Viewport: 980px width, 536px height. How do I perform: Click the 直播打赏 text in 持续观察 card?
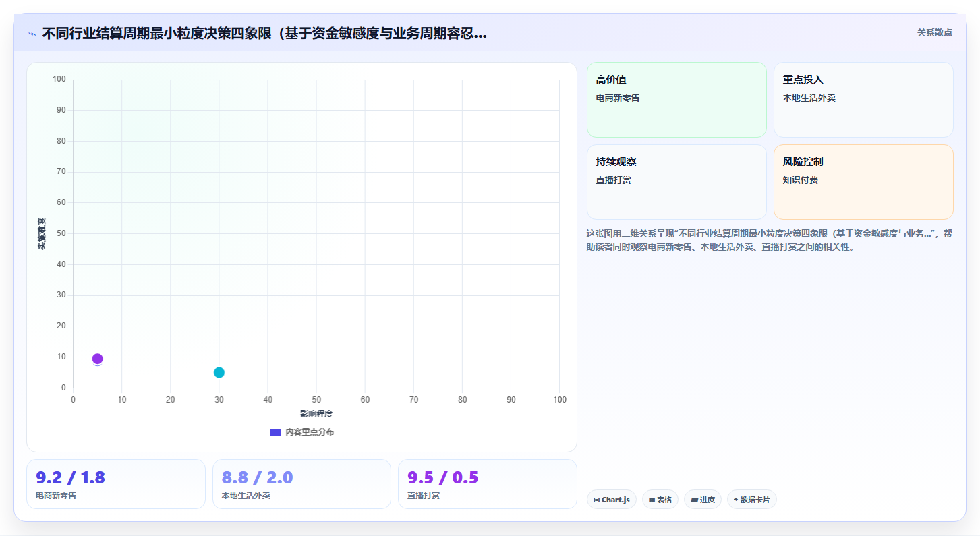pyautogui.click(x=613, y=180)
